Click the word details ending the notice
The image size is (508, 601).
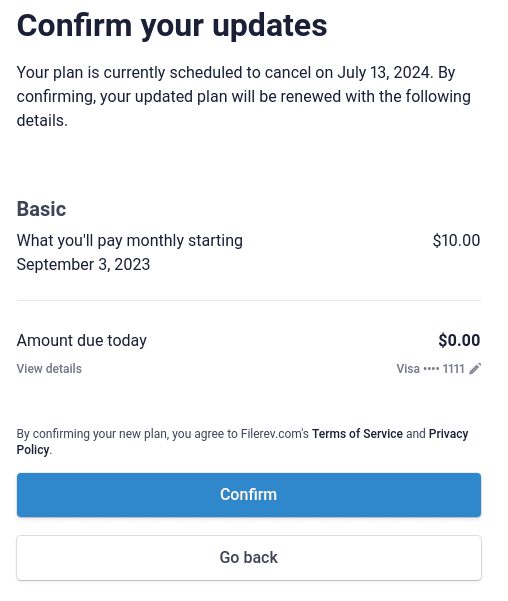click(42, 120)
